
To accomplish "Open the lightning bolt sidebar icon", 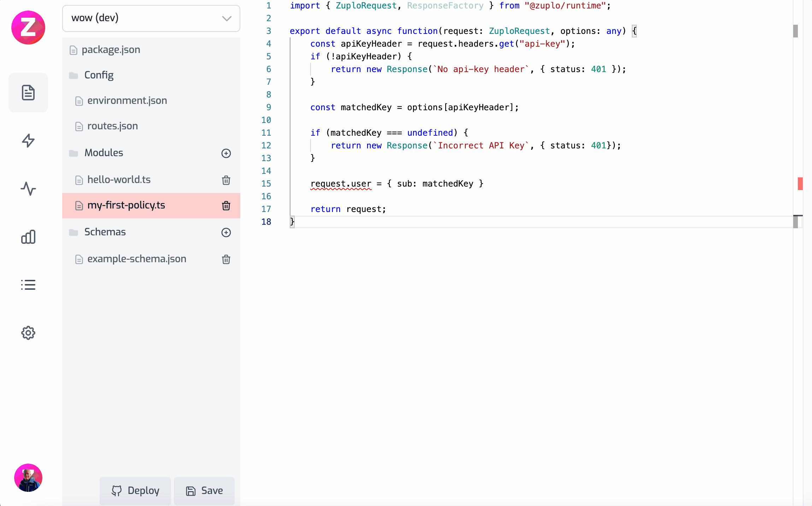I will coord(28,141).
